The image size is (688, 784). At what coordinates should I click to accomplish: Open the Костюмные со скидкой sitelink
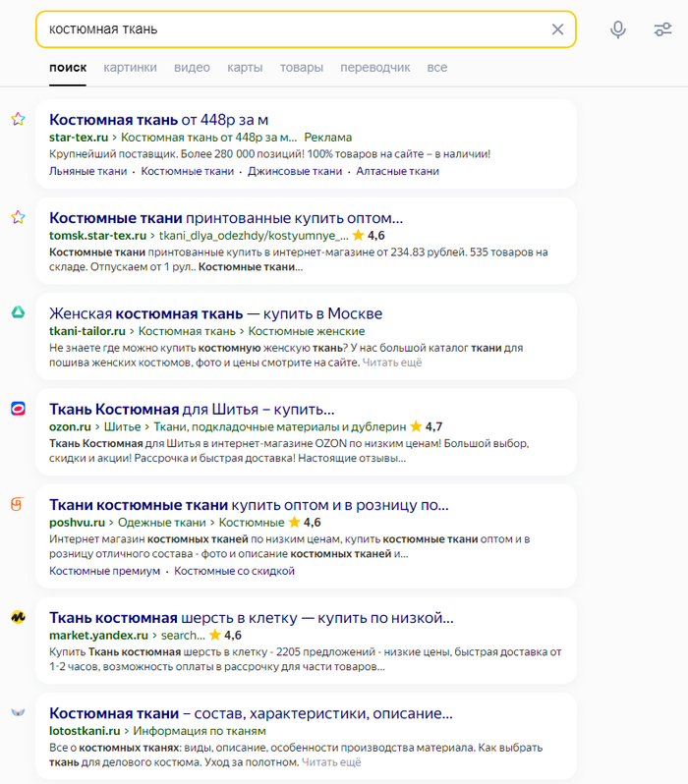pos(234,571)
